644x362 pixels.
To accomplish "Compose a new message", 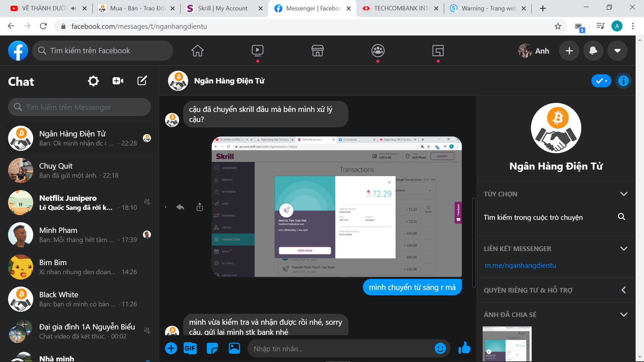I will click(142, 81).
